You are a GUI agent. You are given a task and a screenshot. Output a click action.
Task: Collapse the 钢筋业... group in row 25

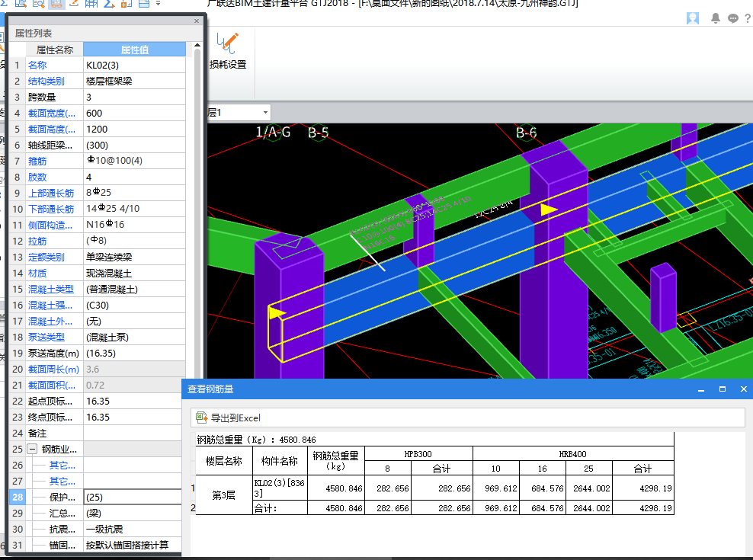pyautogui.click(x=32, y=449)
